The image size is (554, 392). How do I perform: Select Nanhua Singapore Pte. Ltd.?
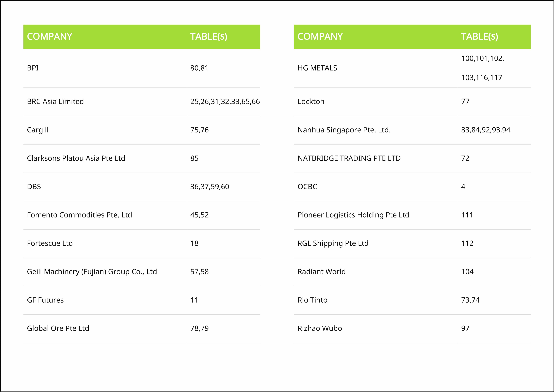pos(344,130)
